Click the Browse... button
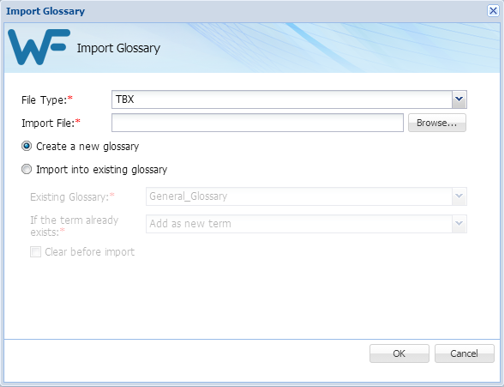This screenshot has width=504, height=387. (437, 123)
